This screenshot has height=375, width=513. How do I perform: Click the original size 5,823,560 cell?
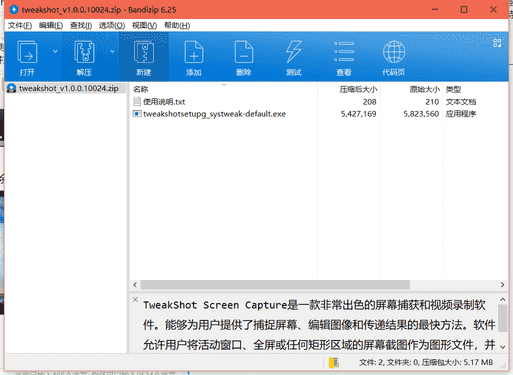[x=421, y=114]
